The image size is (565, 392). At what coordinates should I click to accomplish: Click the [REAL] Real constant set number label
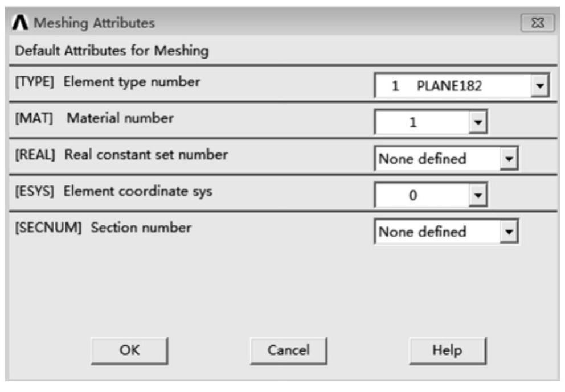121,155
